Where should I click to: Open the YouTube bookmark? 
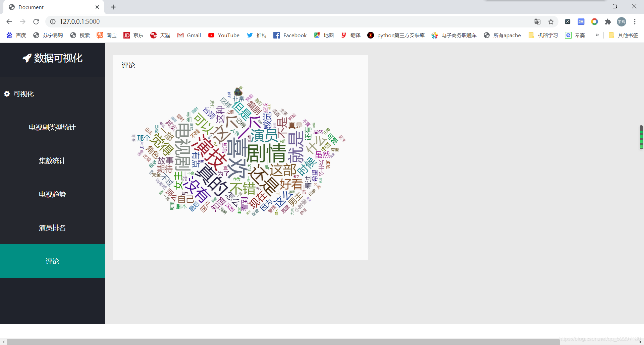224,35
